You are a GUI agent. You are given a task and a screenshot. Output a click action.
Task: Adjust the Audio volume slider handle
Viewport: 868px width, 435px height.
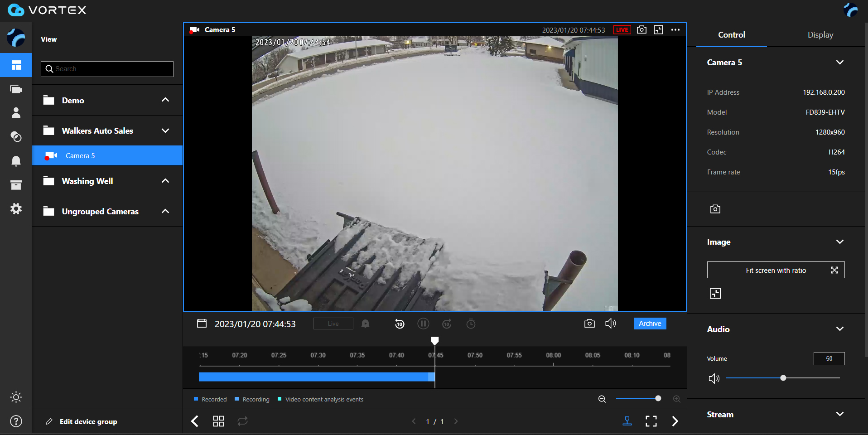pyautogui.click(x=783, y=378)
